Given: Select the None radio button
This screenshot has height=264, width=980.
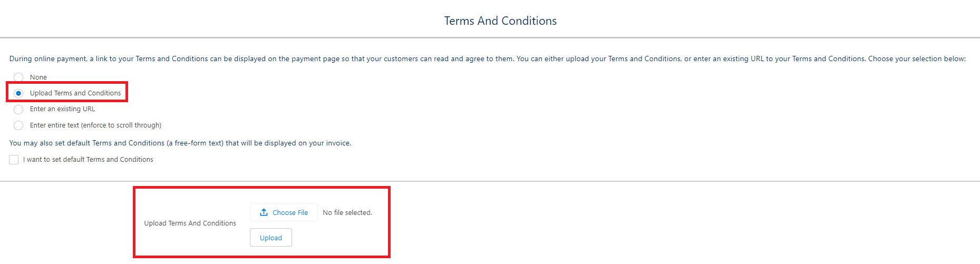Looking at the screenshot, I should coord(18,77).
